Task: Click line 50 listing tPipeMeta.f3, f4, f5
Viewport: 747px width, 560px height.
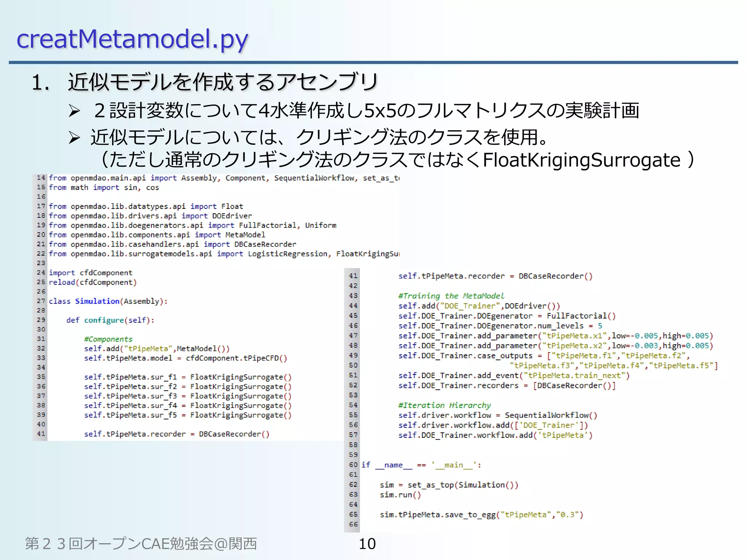Action: (614, 365)
